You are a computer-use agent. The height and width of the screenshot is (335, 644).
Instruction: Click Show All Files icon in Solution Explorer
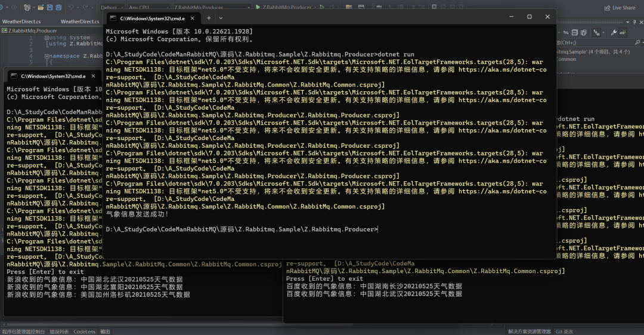coord(584,32)
